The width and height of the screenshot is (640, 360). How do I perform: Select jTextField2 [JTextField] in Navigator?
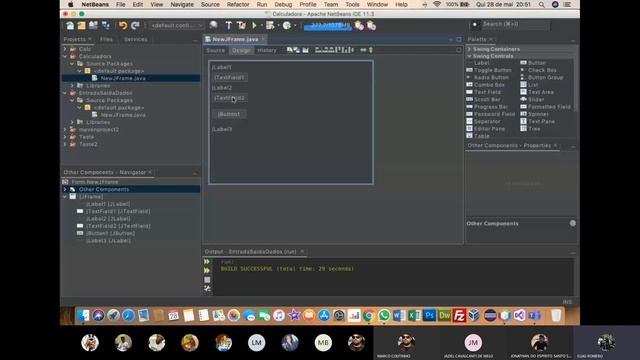[118, 226]
